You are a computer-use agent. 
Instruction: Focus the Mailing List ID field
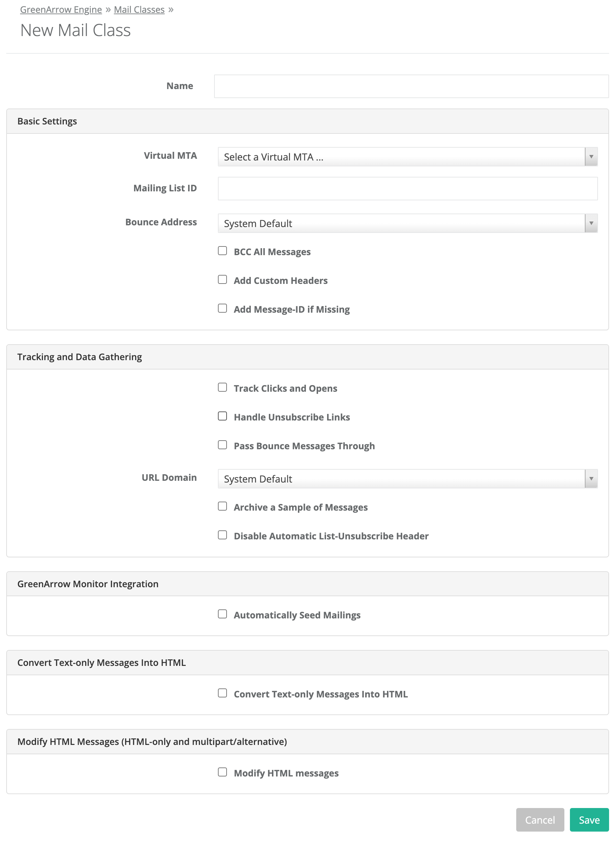point(407,188)
